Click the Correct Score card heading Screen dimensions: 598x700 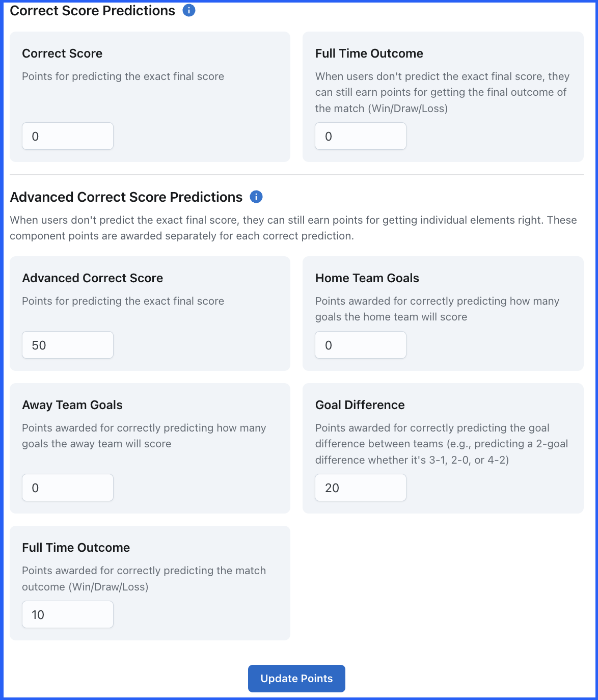(x=62, y=53)
